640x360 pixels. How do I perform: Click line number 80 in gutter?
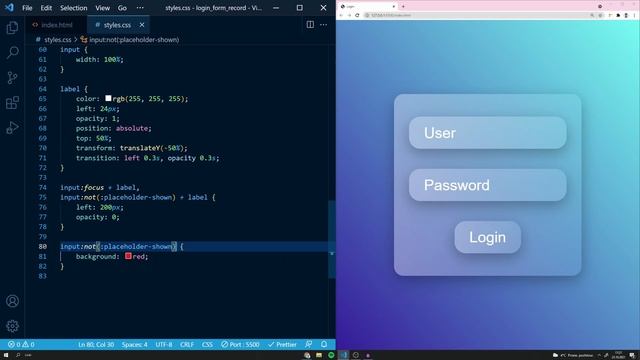(42, 247)
